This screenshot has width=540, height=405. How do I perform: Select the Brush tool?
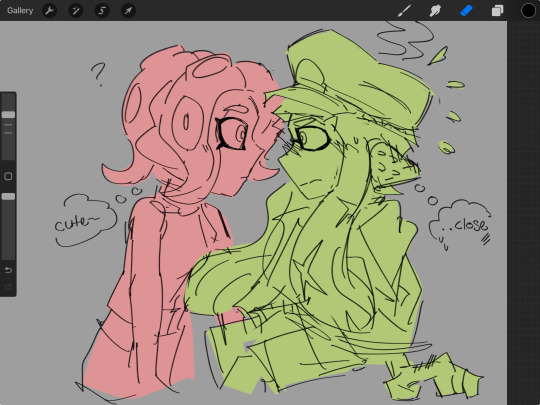point(404,11)
